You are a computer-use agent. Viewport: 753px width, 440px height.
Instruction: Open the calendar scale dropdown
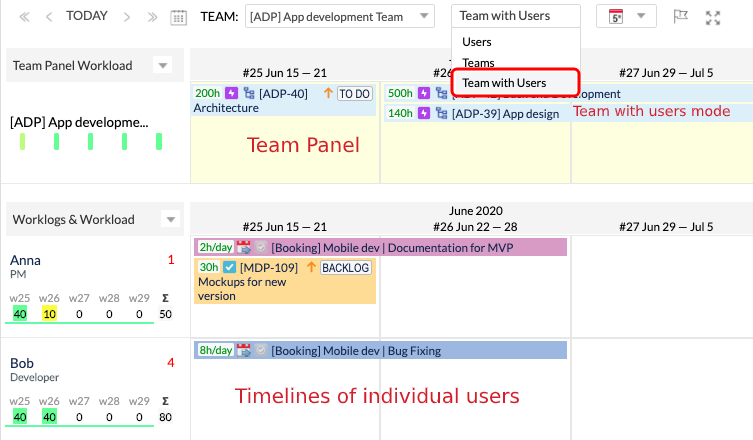click(626, 17)
